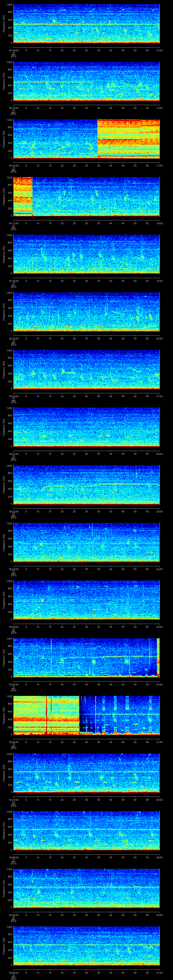Click the 18:14:00 start time label
The height and width of the screenshot is (980, 173).
click(13, 50)
